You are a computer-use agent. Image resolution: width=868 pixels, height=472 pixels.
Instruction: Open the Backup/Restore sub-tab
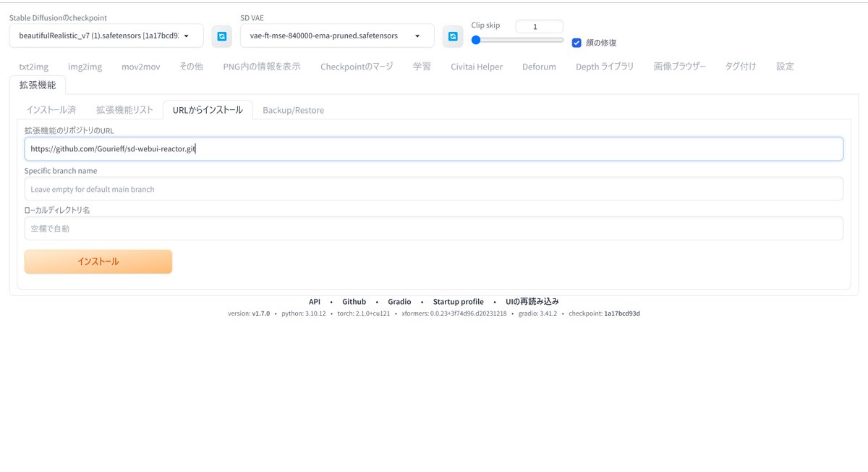[x=293, y=110]
